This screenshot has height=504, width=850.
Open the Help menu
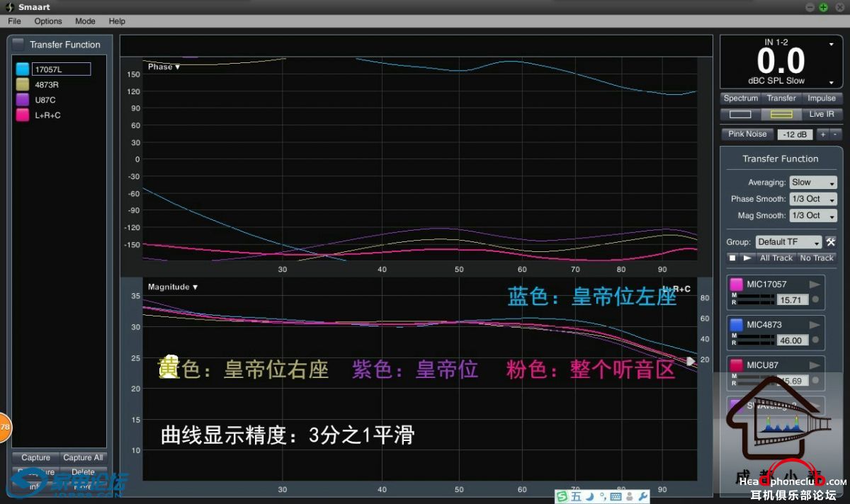coord(117,21)
